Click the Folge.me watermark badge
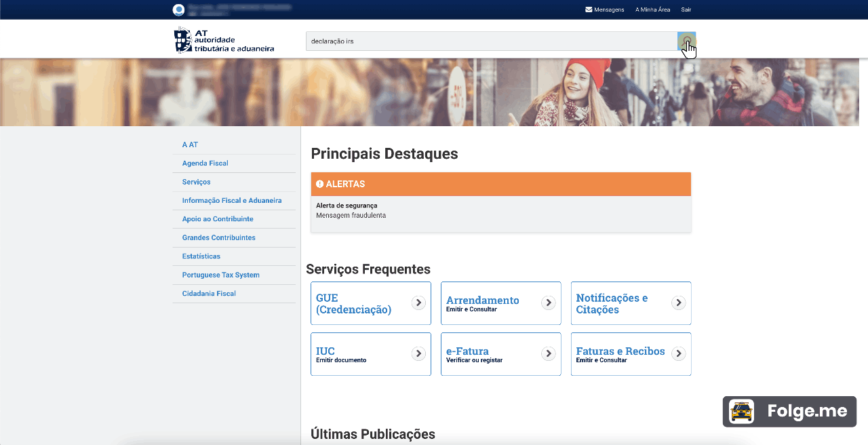Screen dimensions: 868x445 [789, 411]
